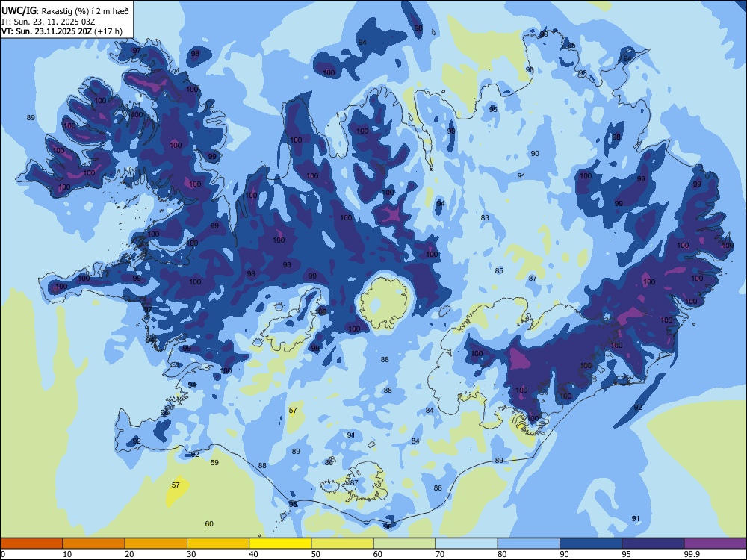Viewport: 747px width, 560px height.
Task: Click the '70' label on the legend scale
Action: tap(440, 554)
